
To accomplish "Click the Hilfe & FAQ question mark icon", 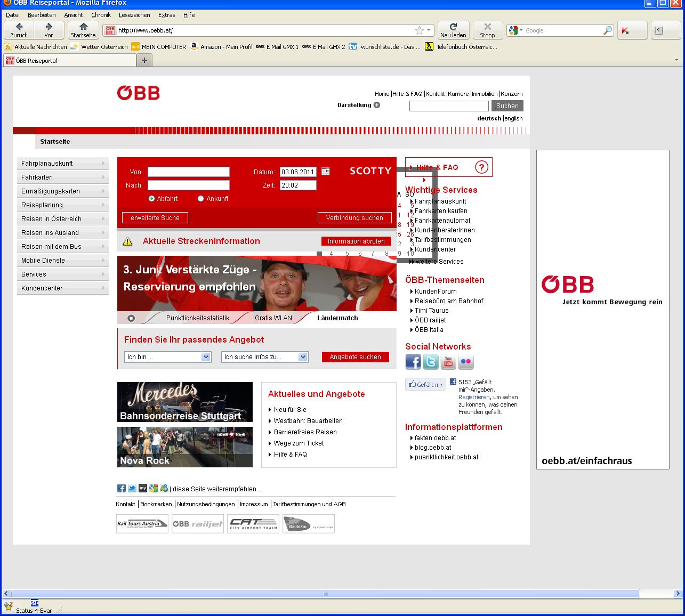I will click(481, 167).
